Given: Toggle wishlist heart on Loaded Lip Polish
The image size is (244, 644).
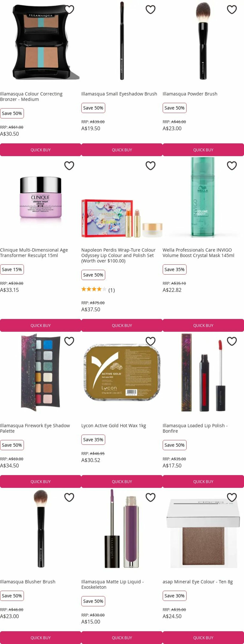Looking at the screenshot, I should pyautogui.click(x=232, y=341).
